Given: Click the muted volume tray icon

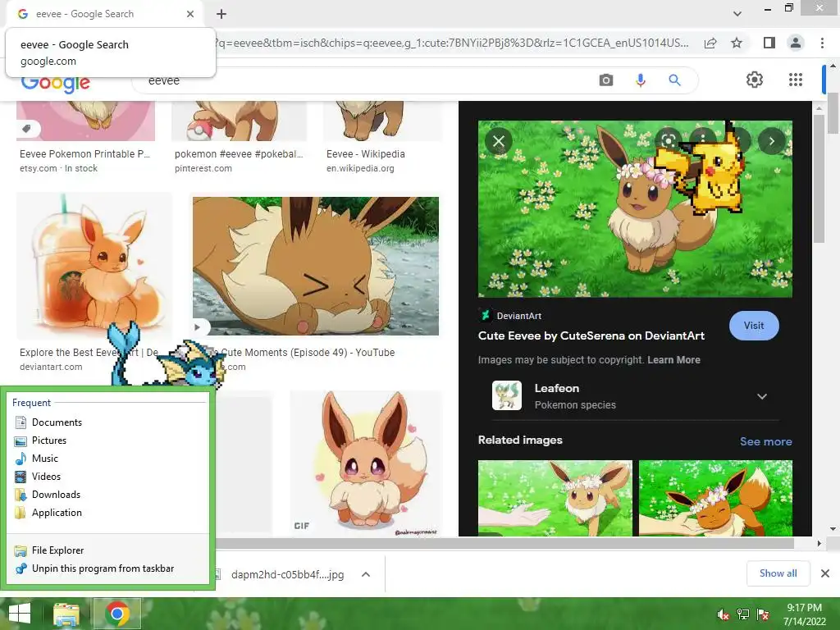Looking at the screenshot, I should coord(723,614).
